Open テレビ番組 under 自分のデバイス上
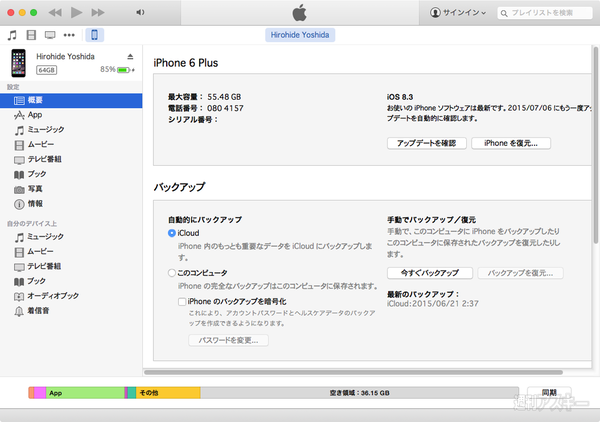The height and width of the screenshot is (422, 600). click(x=71, y=266)
